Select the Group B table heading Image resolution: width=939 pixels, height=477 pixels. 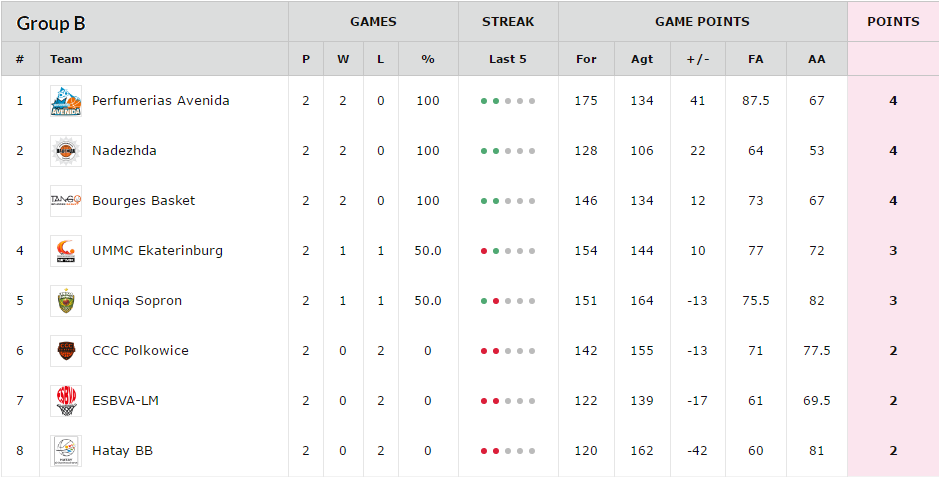[x=51, y=23]
